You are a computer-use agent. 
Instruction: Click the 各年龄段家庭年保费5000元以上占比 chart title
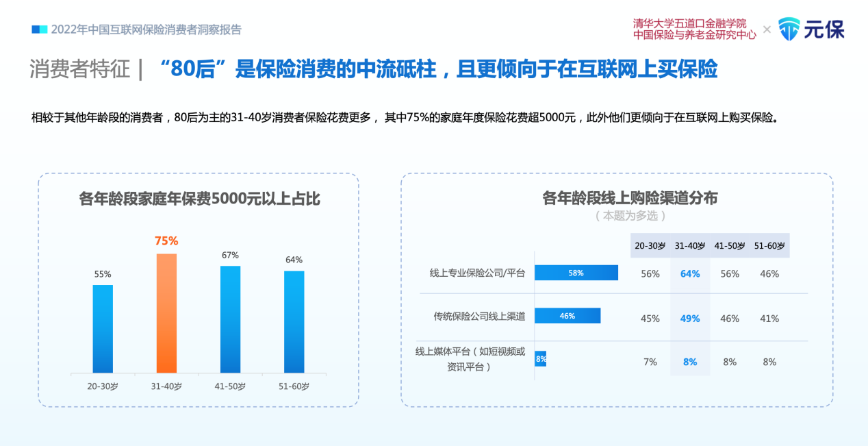click(199, 199)
